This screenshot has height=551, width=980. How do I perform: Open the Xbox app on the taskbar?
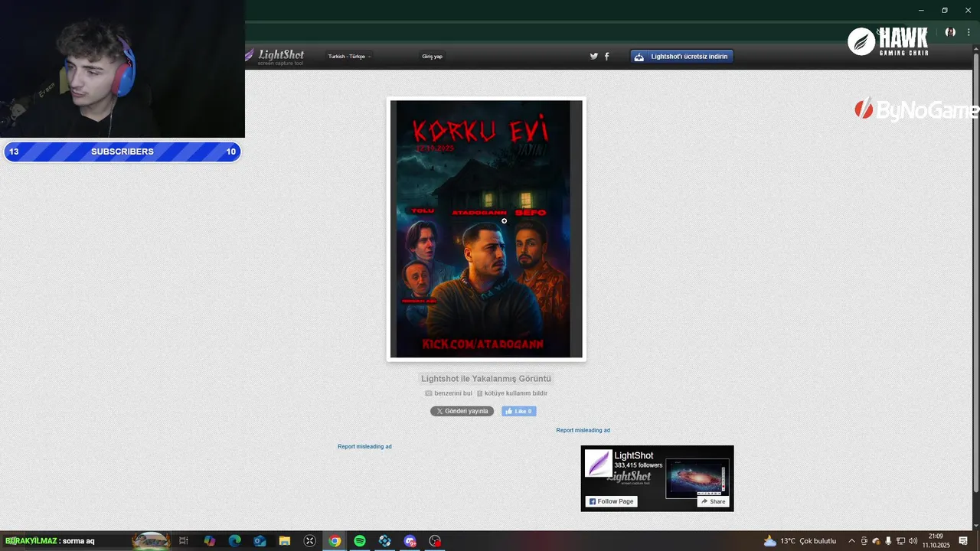click(309, 541)
